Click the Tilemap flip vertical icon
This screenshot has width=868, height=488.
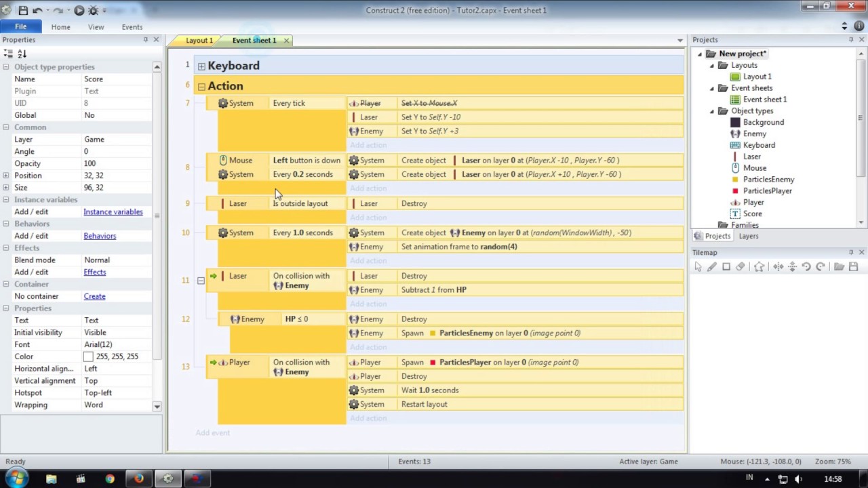[x=792, y=267]
